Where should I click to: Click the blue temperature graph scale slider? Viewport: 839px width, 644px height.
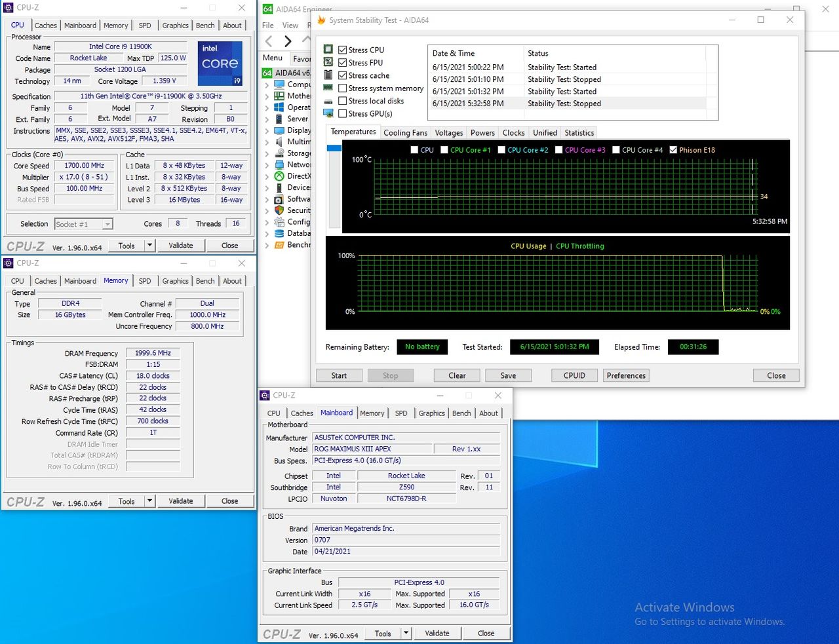point(334,149)
